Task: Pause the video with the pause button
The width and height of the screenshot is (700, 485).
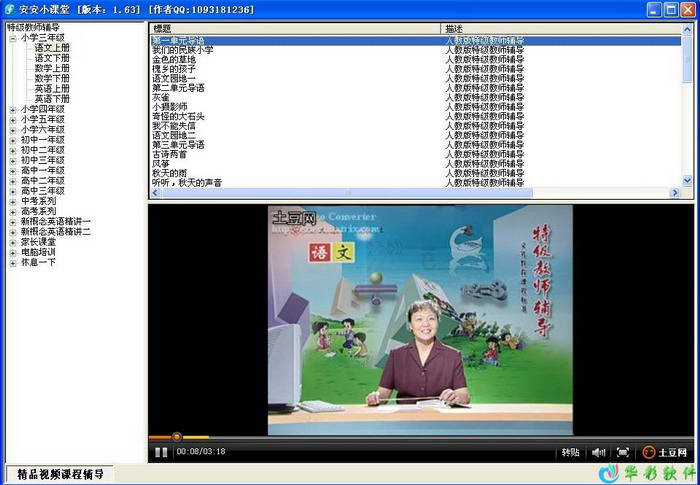Action: [x=160, y=452]
